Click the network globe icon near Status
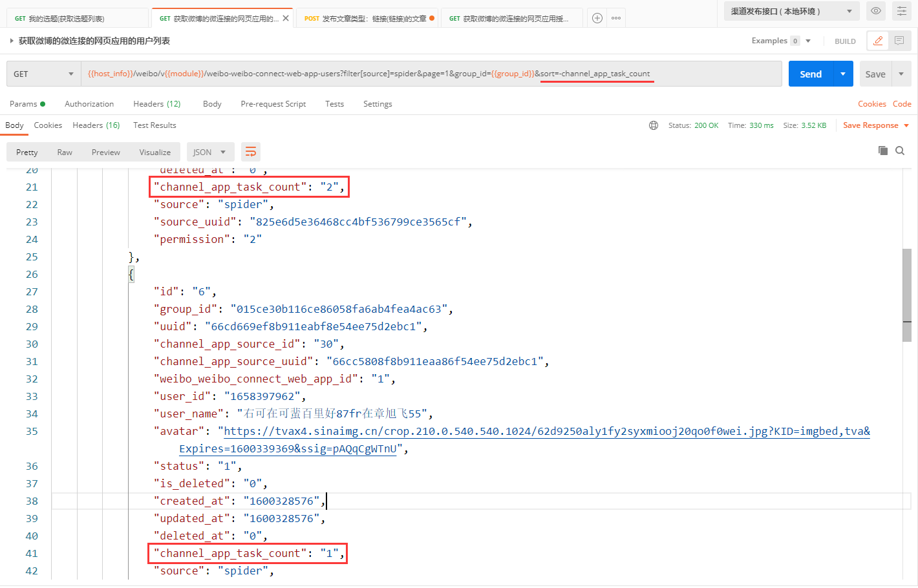Screen dimensions: 918x588 654,125
